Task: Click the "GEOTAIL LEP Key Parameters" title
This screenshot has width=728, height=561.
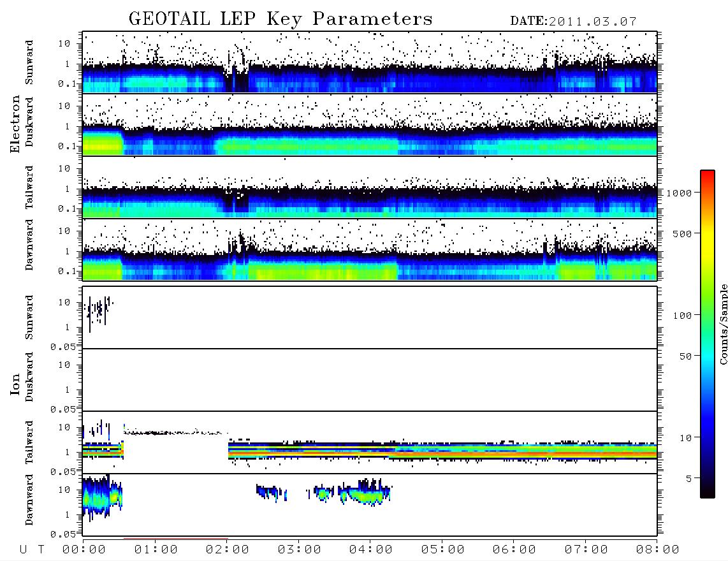Action: 280,19
